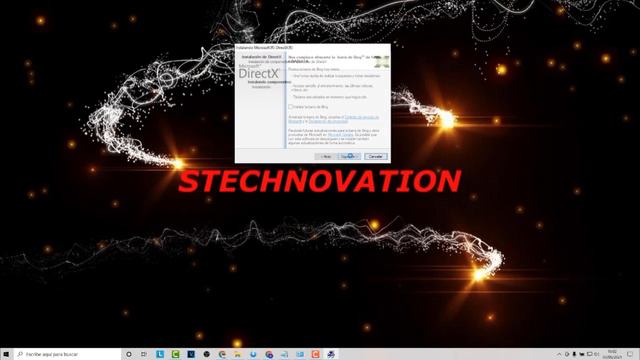Select the DirectX installer taskbar icon
The image size is (640, 360).
[x=331, y=354]
